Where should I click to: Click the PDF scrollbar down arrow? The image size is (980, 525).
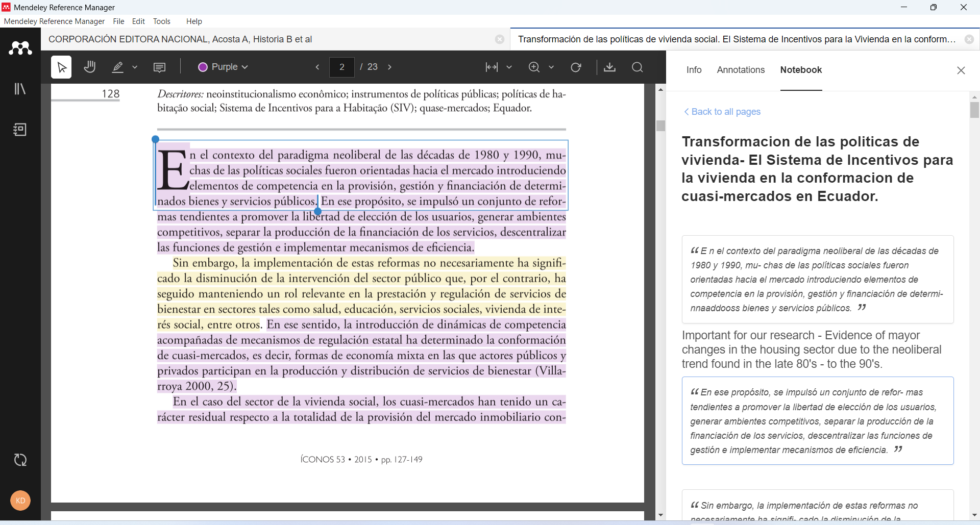tap(661, 516)
